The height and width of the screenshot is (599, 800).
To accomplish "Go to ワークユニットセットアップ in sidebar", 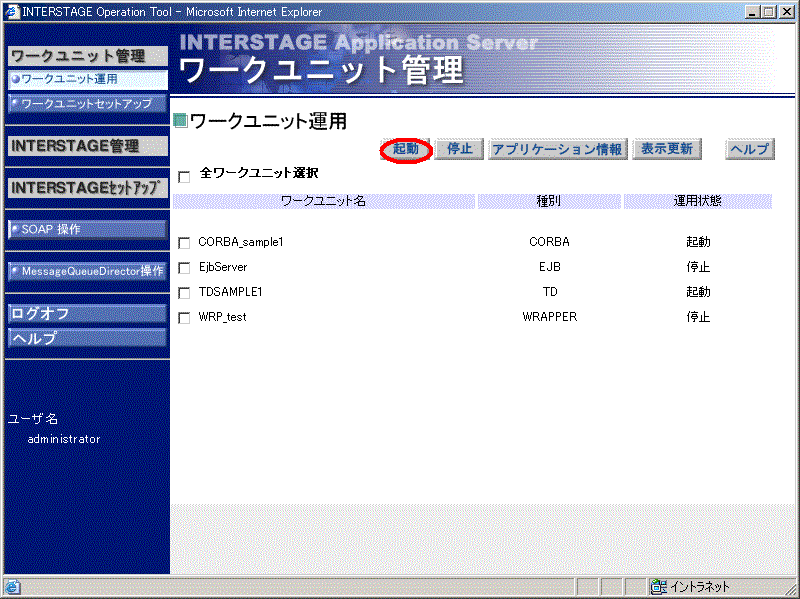I will (x=87, y=103).
